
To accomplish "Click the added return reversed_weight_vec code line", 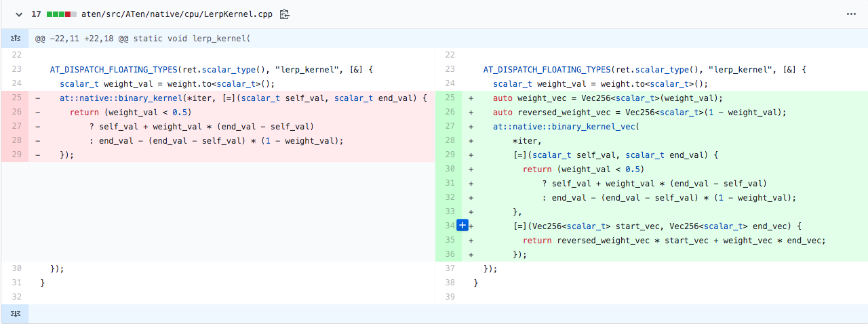I will (674, 241).
